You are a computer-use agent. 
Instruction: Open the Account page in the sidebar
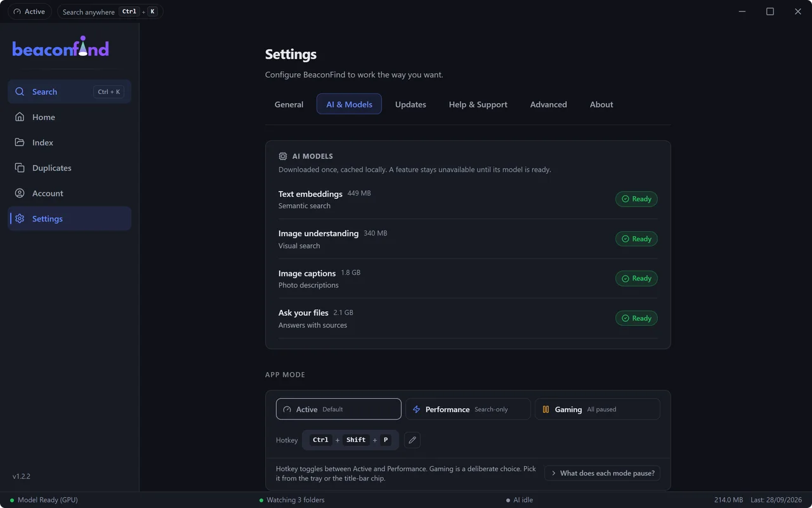pyautogui.click(x=69, y=193)
